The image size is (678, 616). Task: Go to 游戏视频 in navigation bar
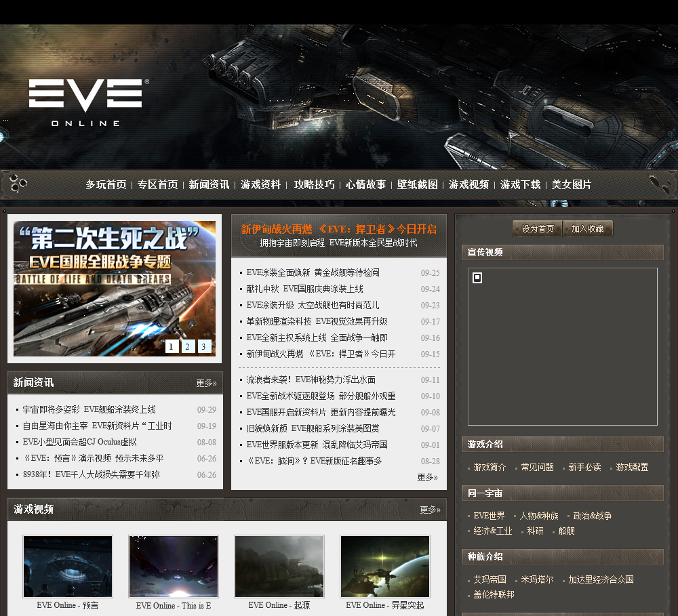click(468, 184)
